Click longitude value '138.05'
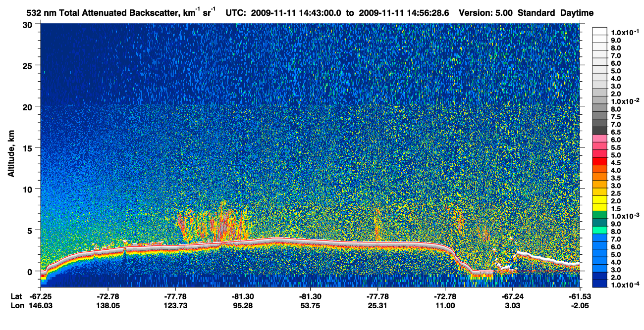Viewport: 644px width, 330px height. [x=107, y=305]
